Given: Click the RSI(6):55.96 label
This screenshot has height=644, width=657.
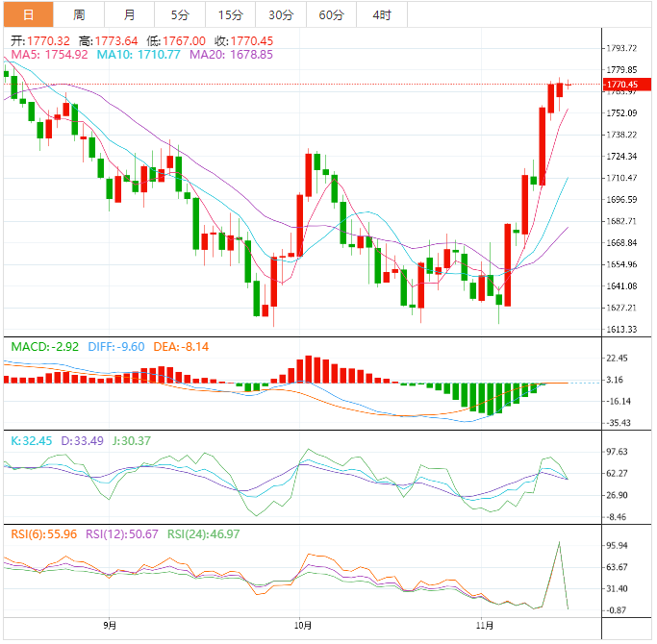Looking at the screenshot, I should click(x=44, y=534).
